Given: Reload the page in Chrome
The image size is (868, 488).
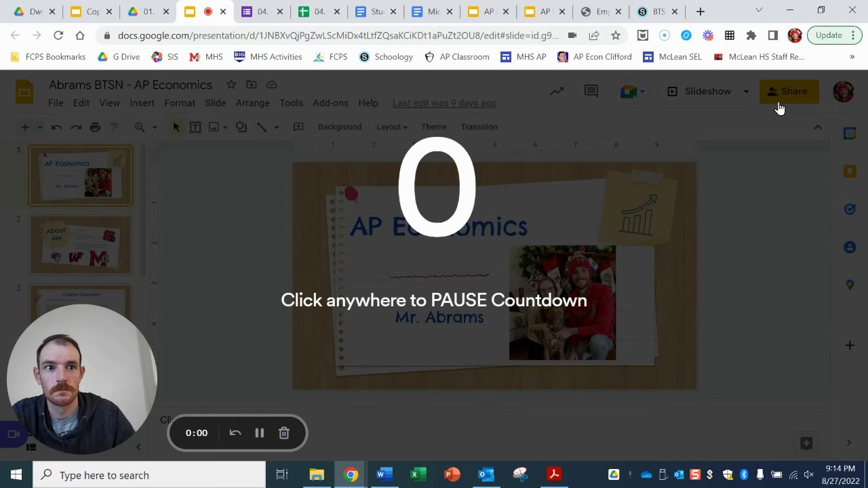Looking at the screenshot, I should [58, 35].
